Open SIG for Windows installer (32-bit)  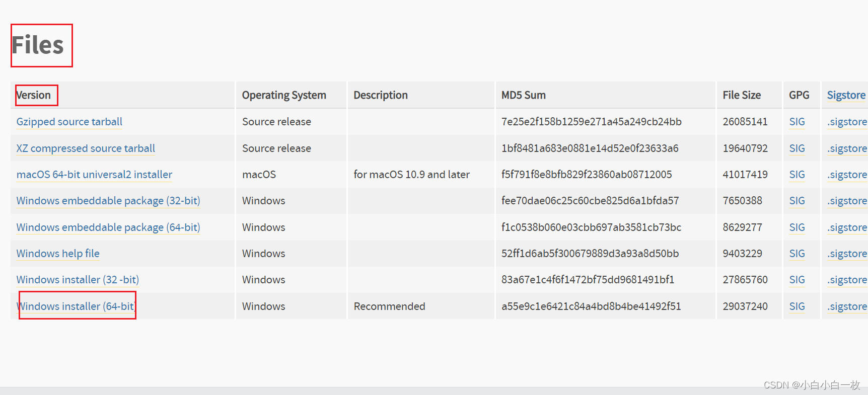[797, 280]
